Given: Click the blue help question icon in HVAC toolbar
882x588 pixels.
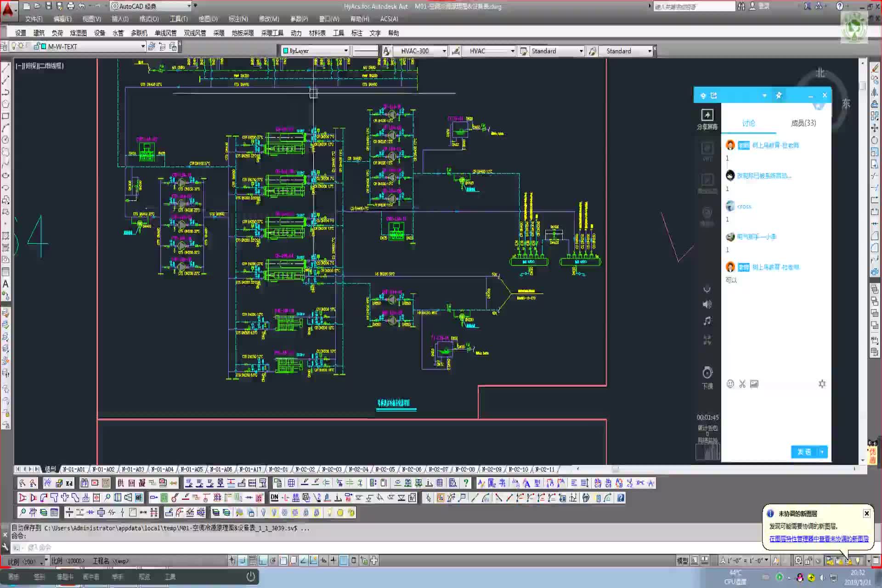Looking at the screenshot, I should point(621,498).
